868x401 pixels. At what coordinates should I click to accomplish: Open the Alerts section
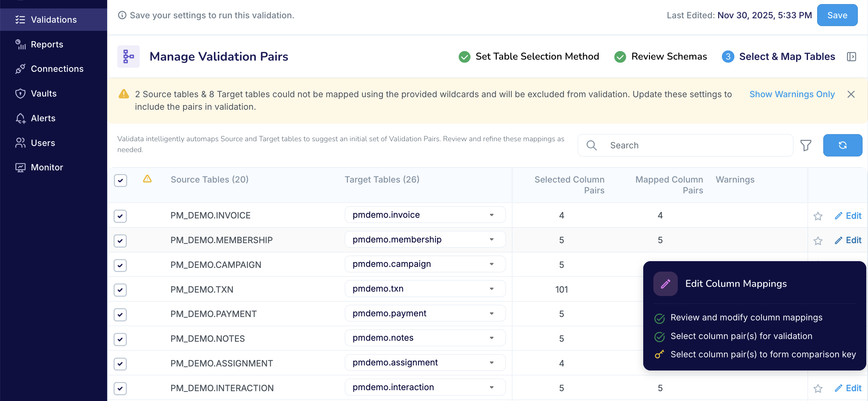[x=43, y=118]
